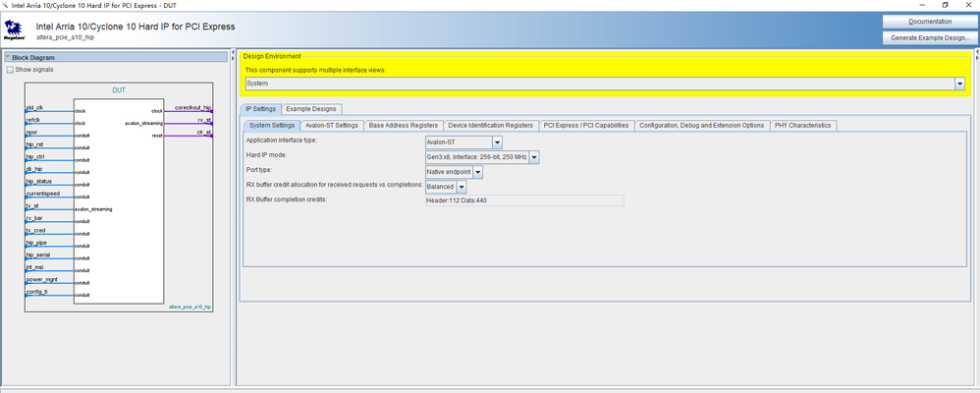Click the hip_status port label

coord(38,181)
